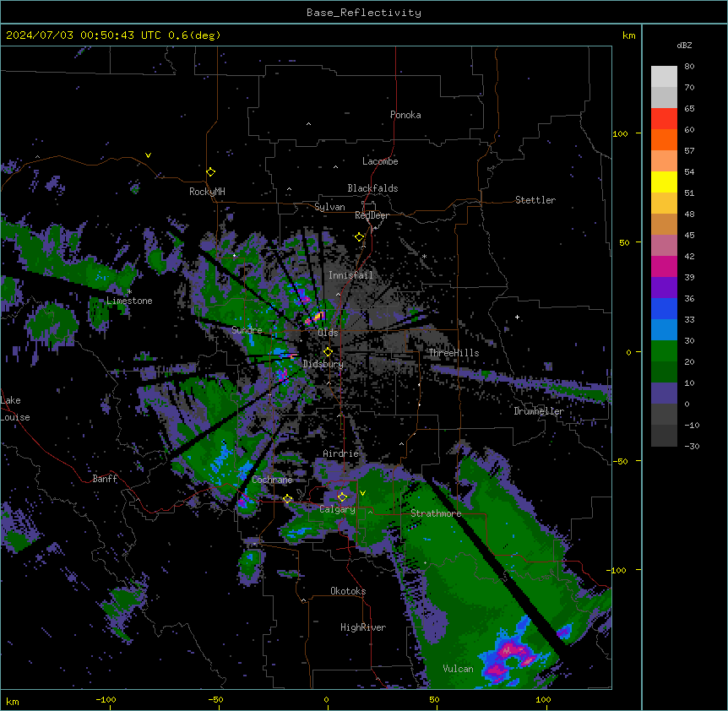728x711 pixels.
Task: Click the asterisk marker above Limestone
Action: pos(129,291)
